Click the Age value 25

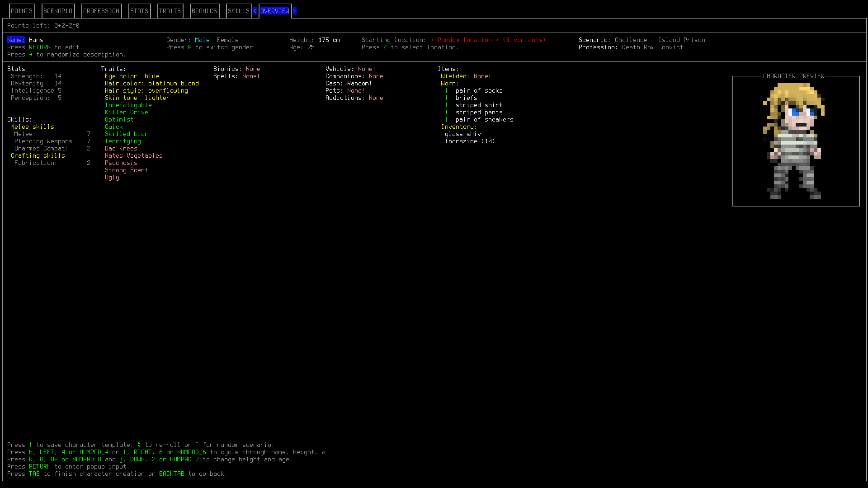[x=311, y=47]
